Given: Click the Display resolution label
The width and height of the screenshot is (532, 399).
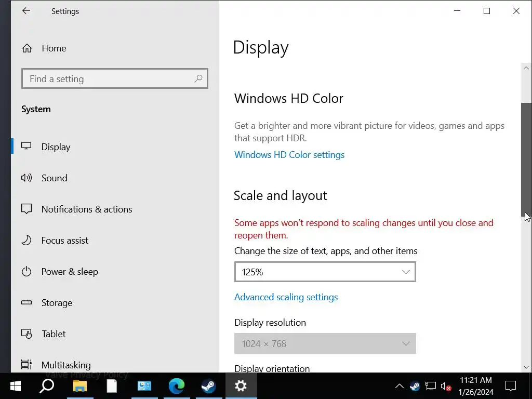Looking at the screenshot, I should pos(270,322).
